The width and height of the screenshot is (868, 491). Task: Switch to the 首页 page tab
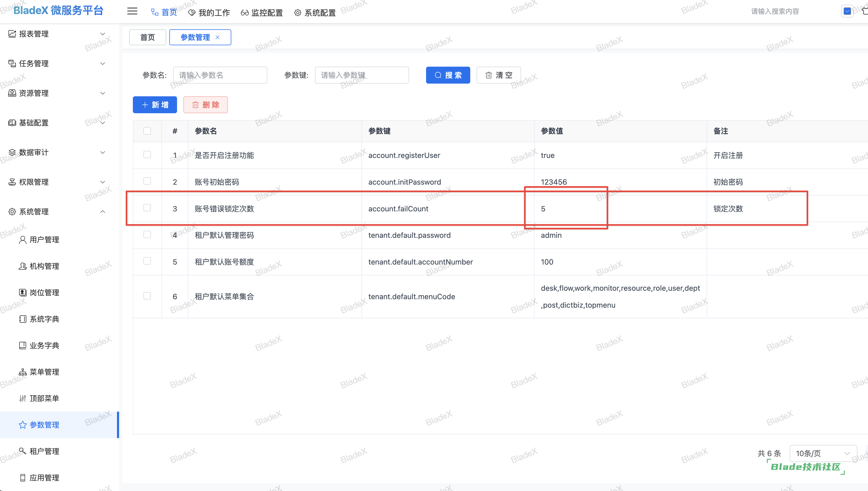click(x=147, y=37)
